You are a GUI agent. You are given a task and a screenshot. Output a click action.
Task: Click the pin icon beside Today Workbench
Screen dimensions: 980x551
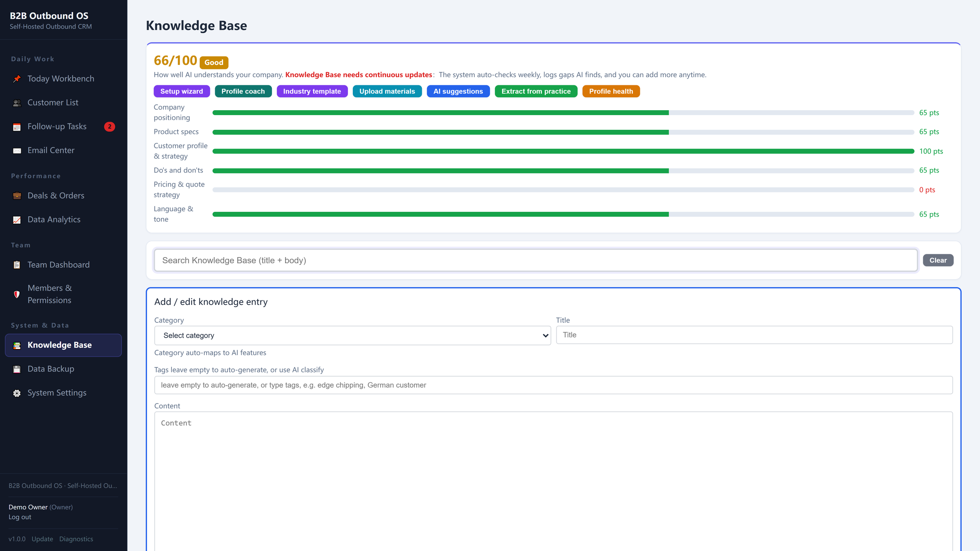(17, 79)
